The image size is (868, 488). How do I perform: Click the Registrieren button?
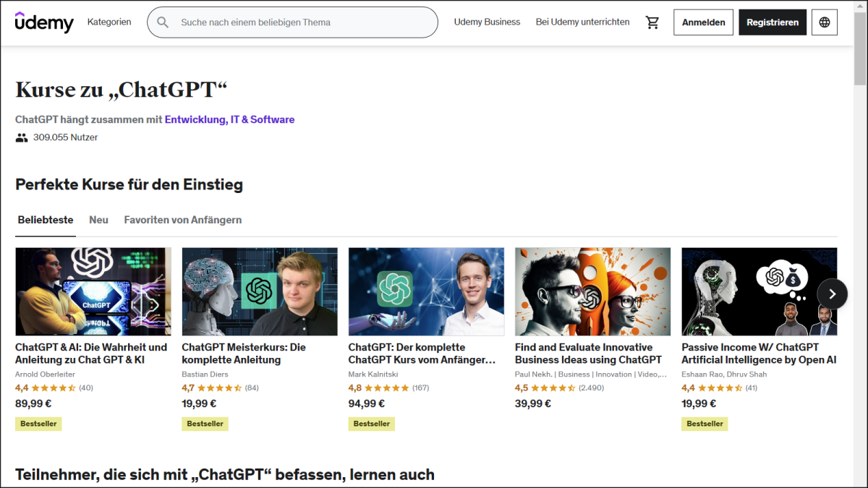click(773, 22)
